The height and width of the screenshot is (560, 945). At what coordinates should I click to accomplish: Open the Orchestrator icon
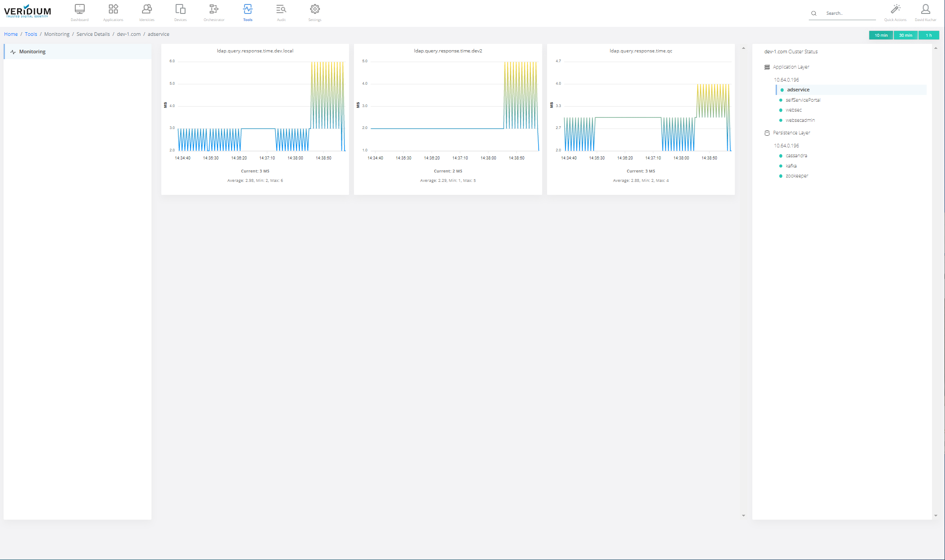coord(214,10)
